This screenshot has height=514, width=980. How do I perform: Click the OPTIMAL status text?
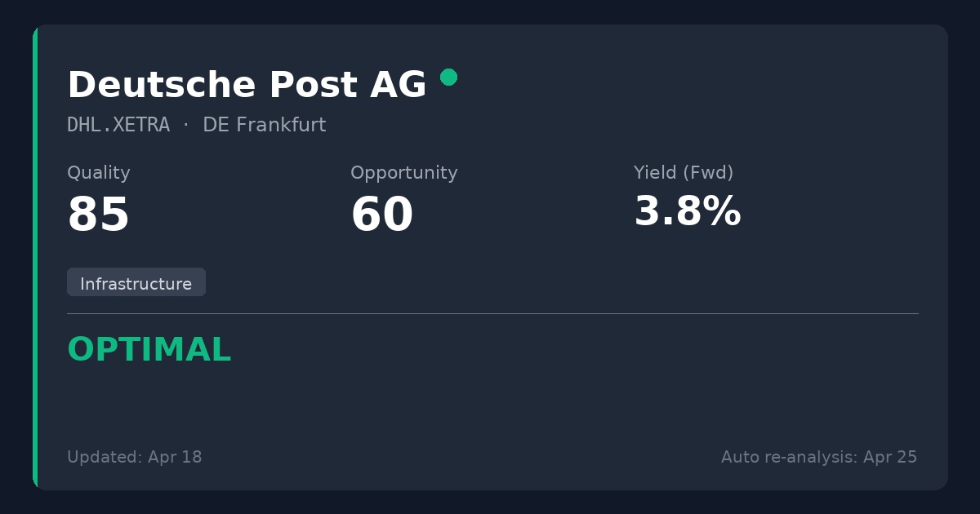[x=149, y=350]
